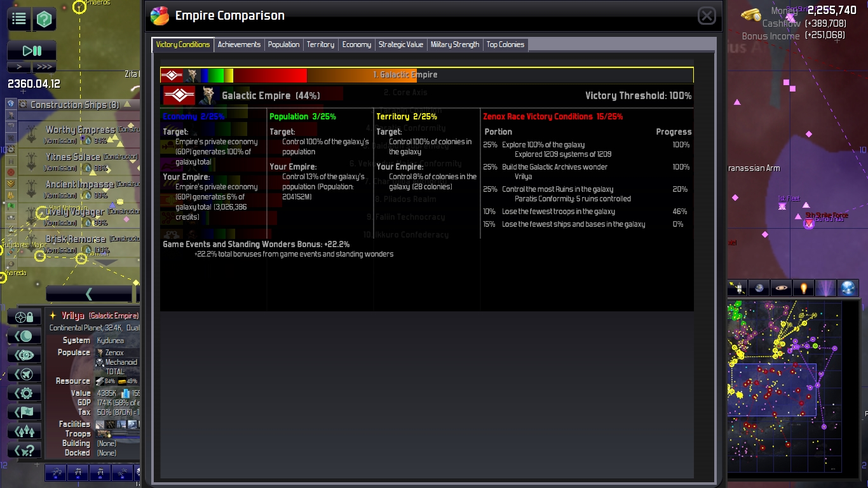The height and width of the screenshot is (488, 868).
Task: Click the Empire Comparison colorful title icon
Action: point(159,15)
